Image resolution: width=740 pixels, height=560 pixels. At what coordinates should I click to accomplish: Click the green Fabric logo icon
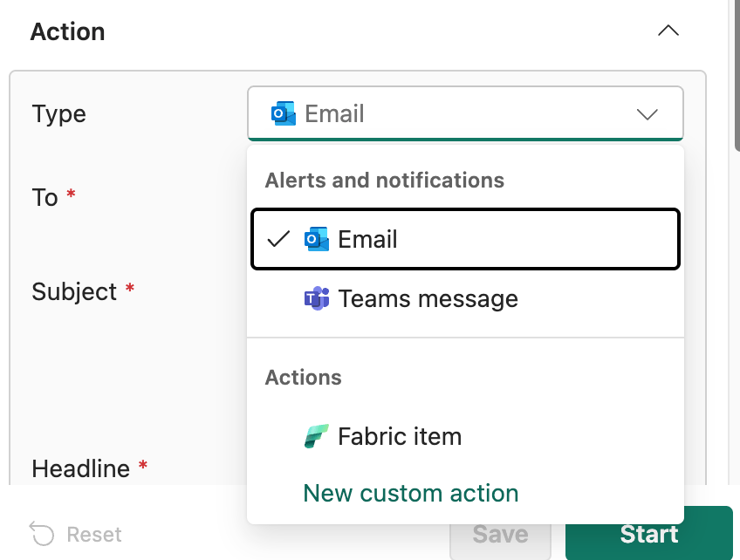pos(316,436)
